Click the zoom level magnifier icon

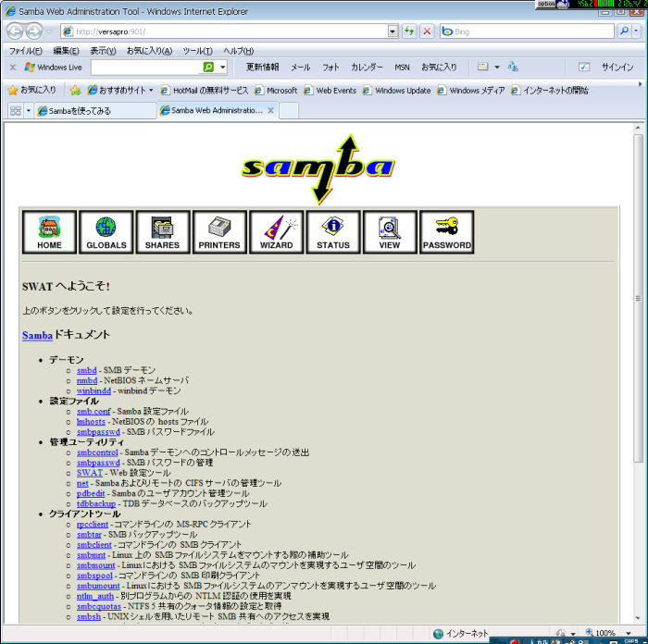point(590,632)
